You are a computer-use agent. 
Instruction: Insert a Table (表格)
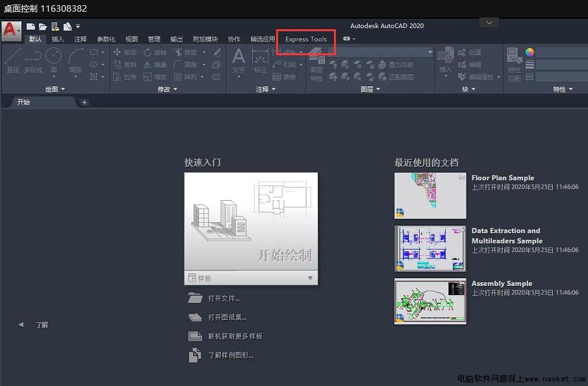tap(284, 77)
